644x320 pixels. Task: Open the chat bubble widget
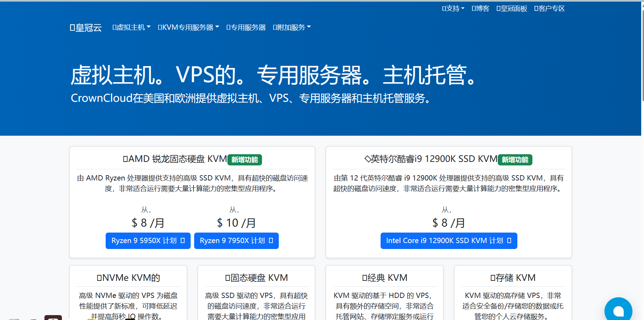[618, 310]
